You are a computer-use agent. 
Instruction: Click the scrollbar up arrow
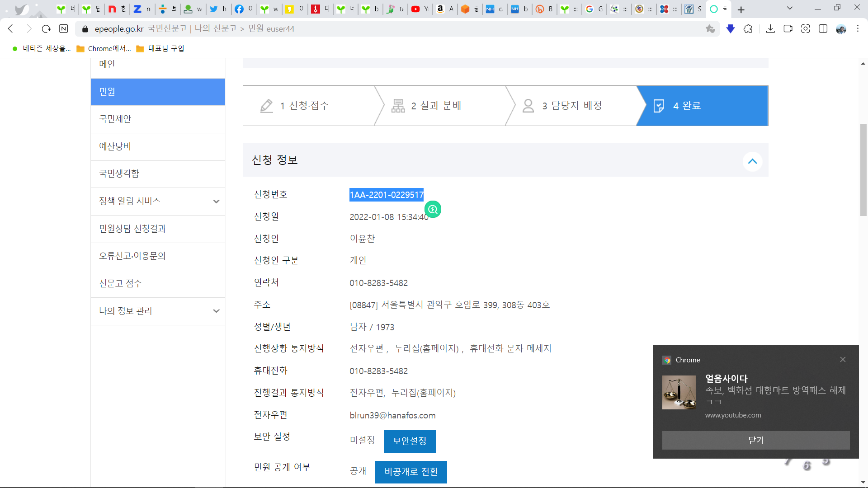(863, 64)
